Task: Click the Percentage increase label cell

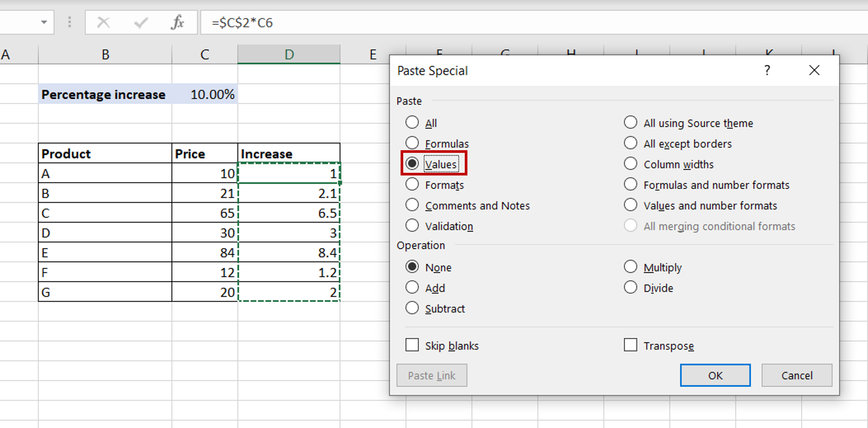Action: click(x=105, y=94)
